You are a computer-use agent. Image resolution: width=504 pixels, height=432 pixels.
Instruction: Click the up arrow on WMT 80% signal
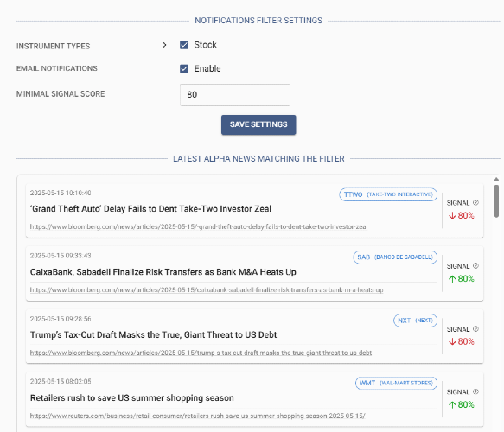452,404
